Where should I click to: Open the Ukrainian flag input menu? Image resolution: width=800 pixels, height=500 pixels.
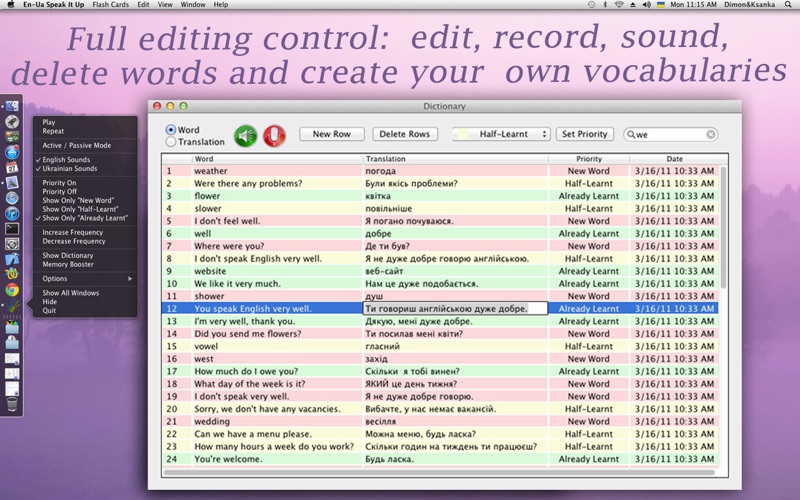coord(661,5)
